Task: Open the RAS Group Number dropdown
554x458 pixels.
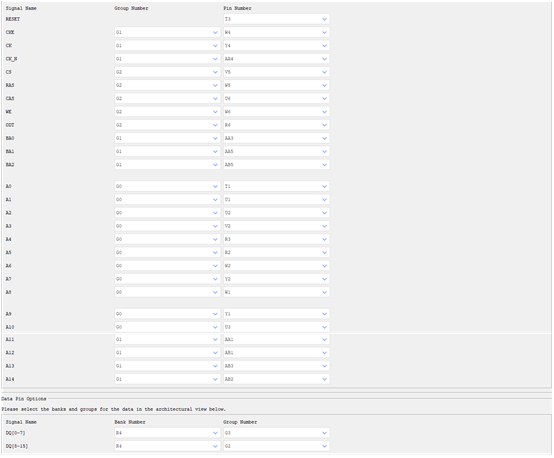Action: (x=167, y=86)
